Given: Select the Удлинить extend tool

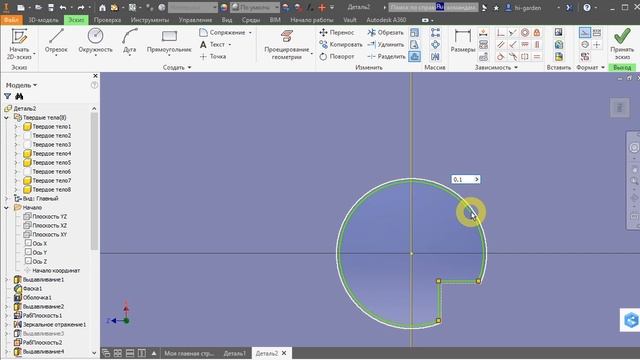Looking at the screenshot, I should click(x=385, y=44).
